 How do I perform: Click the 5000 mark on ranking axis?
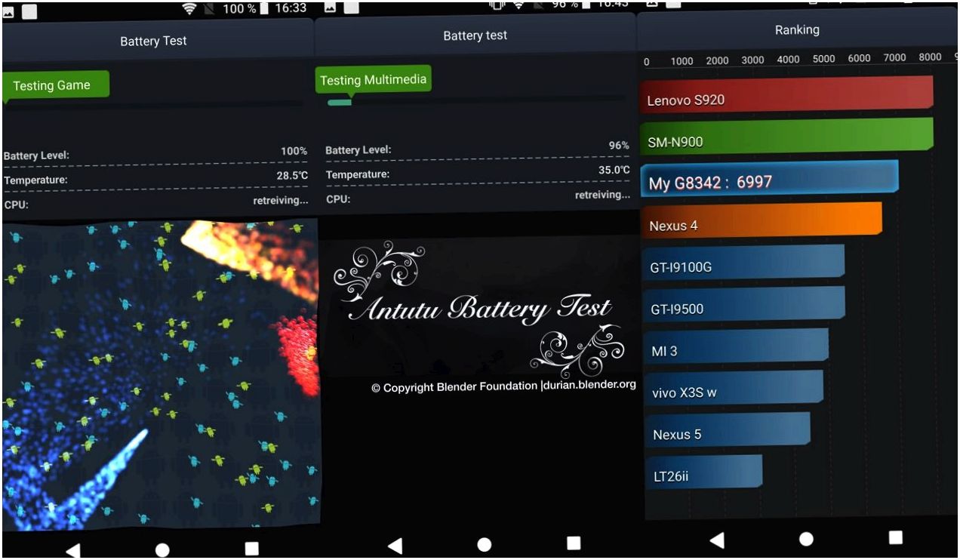tap(823, 59)
